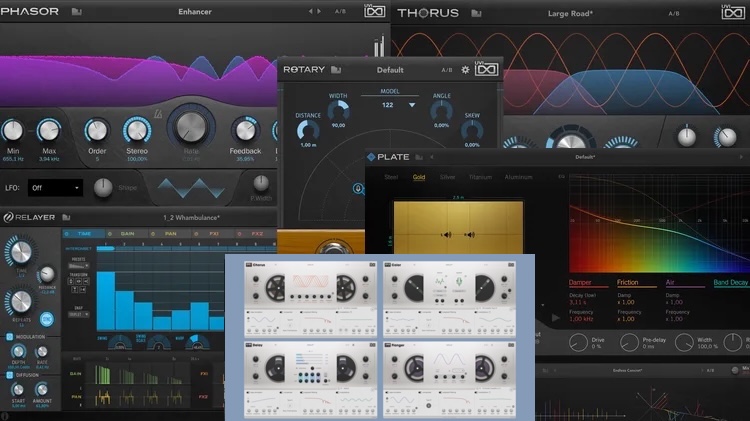Click first tall bar in Relayer grid
This screenshot has width=750, height=421.
pos(106,301)
